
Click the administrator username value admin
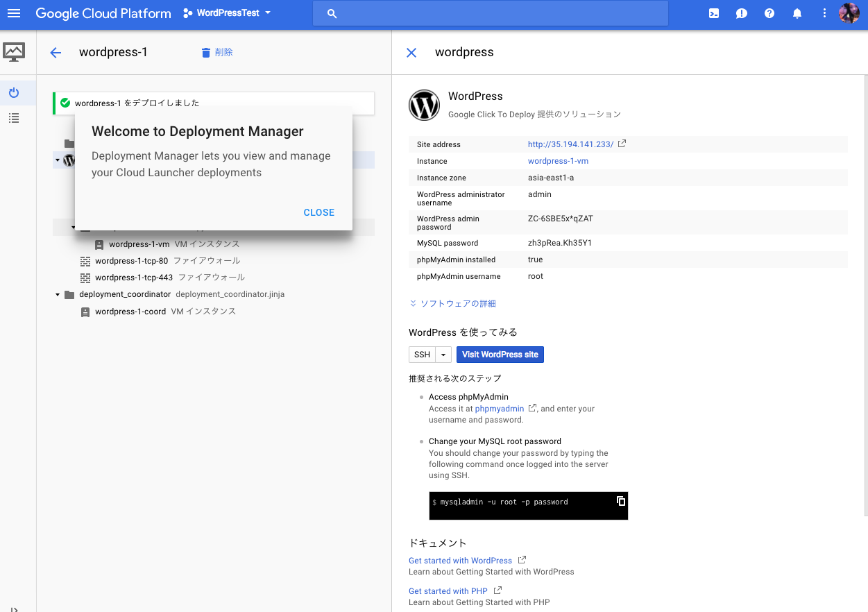(539, 194)
